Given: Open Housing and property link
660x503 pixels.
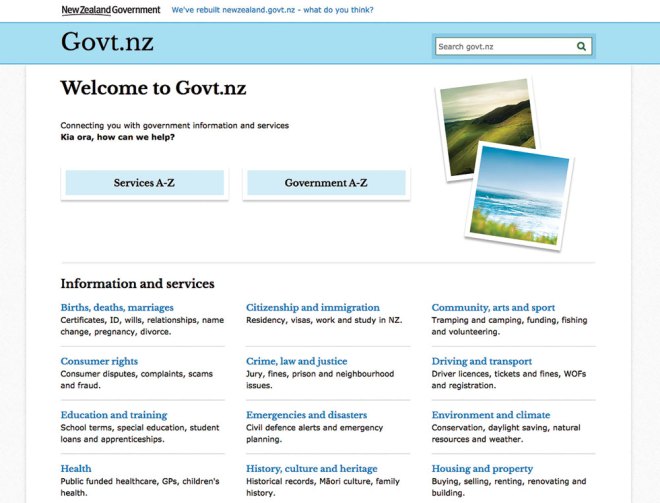Looking at the screenshot, I should pyautogui.click(x=482, y=468).
